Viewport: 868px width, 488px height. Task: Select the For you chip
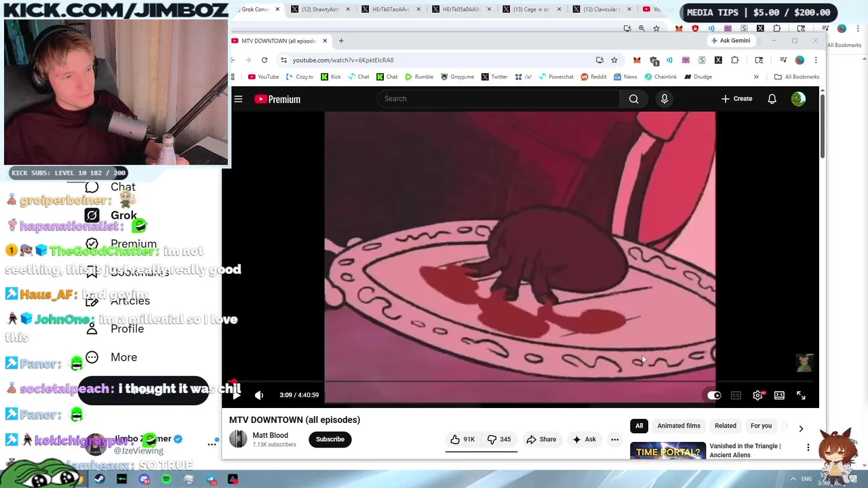tap(761, 426)
